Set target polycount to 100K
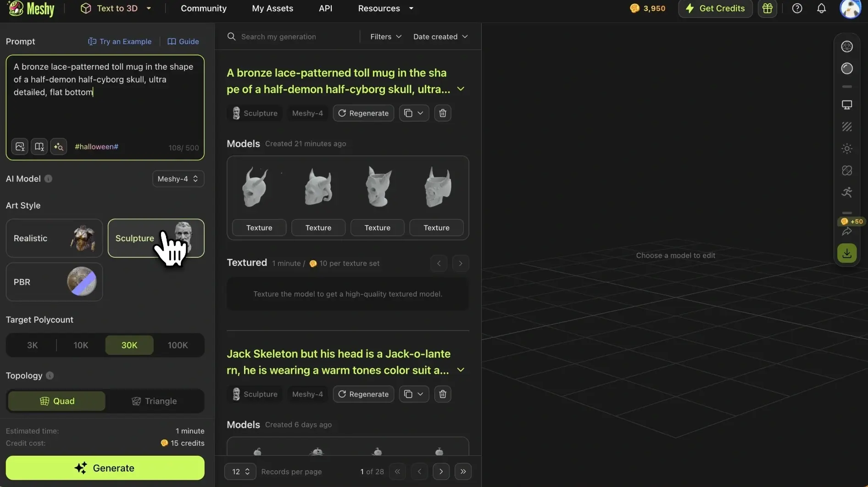 (x=178, y=345)
